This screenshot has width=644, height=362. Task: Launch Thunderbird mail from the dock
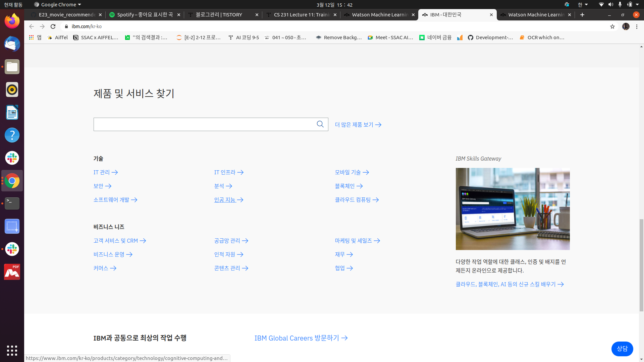(12, 44)
